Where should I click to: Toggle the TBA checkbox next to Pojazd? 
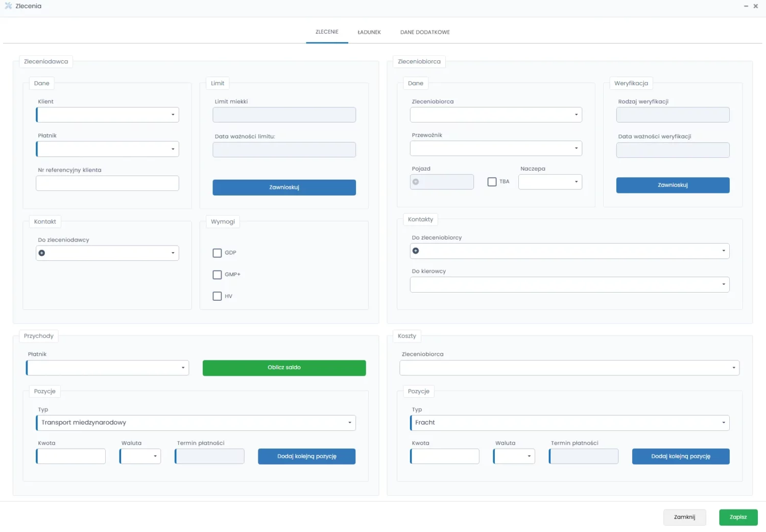point(492,182)
